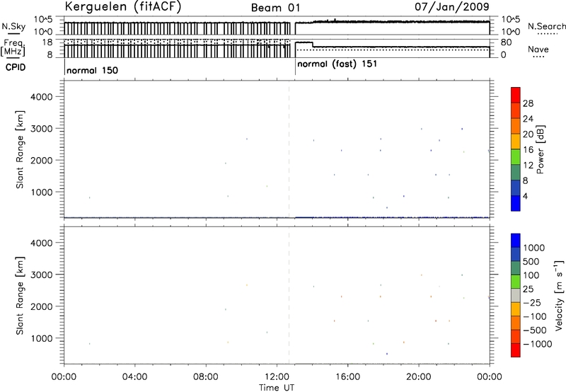Click the Time UT axis title

point(277,387)
